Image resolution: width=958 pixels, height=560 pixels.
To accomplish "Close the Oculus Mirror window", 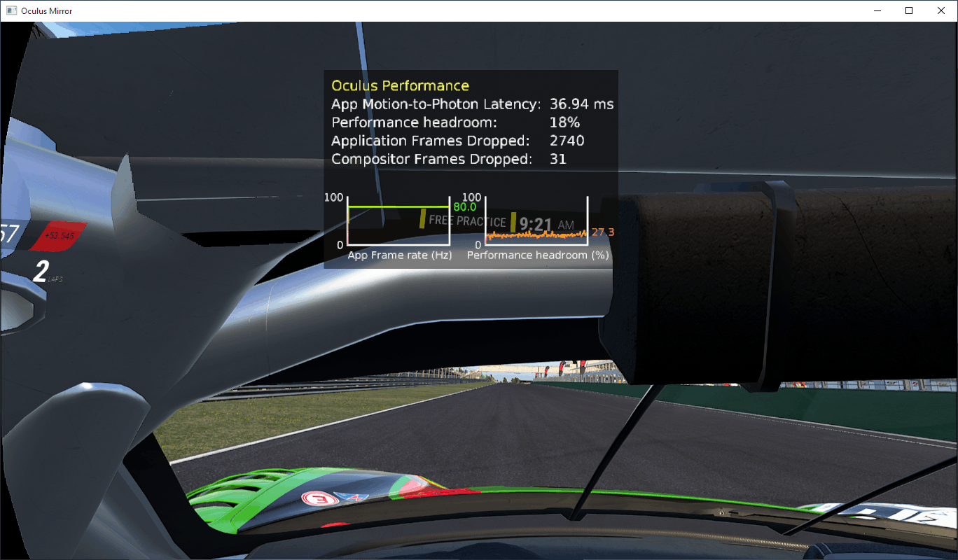I will 941,10.
